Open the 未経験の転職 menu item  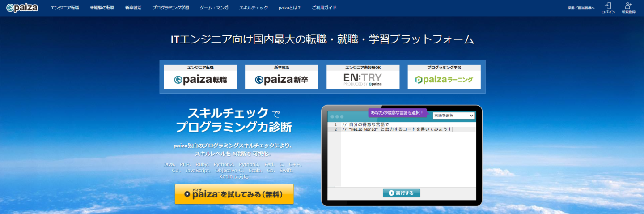102,8
